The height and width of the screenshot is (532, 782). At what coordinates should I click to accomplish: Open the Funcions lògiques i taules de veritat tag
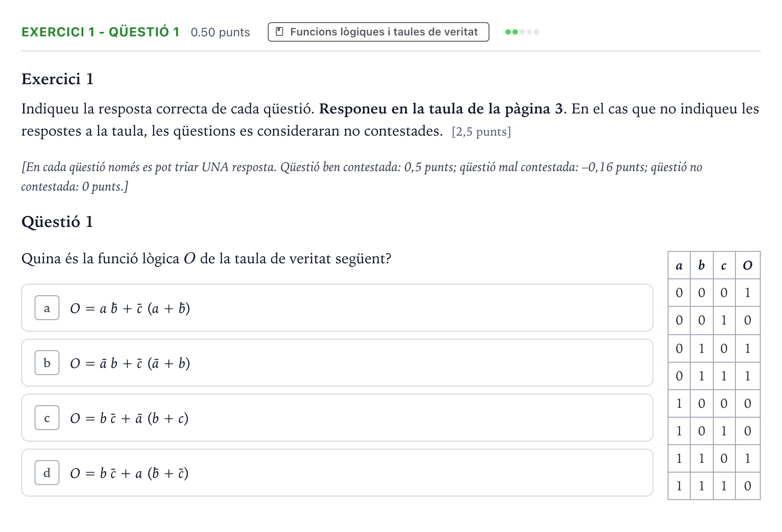(x=378, y=32)
